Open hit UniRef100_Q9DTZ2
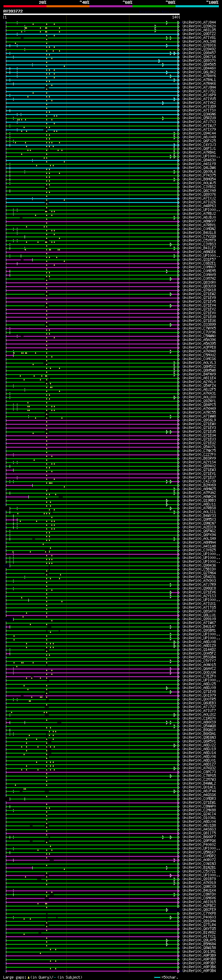222x980 pixels. point(199,34)
